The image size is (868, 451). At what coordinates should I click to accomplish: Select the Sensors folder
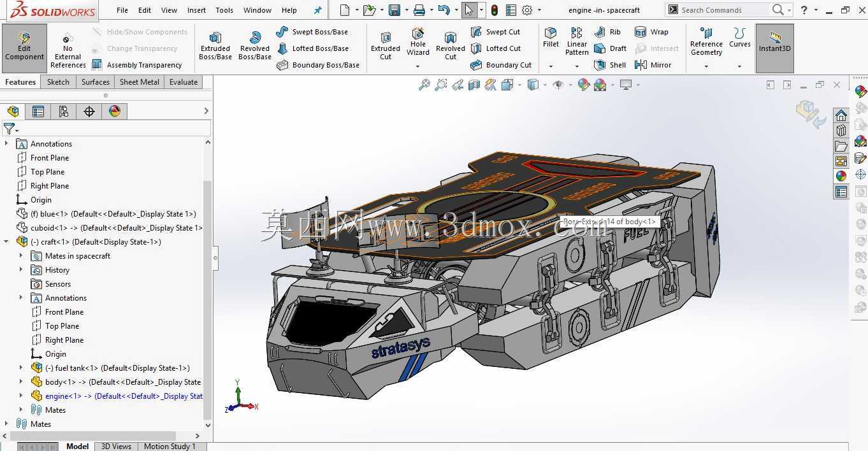51,284
